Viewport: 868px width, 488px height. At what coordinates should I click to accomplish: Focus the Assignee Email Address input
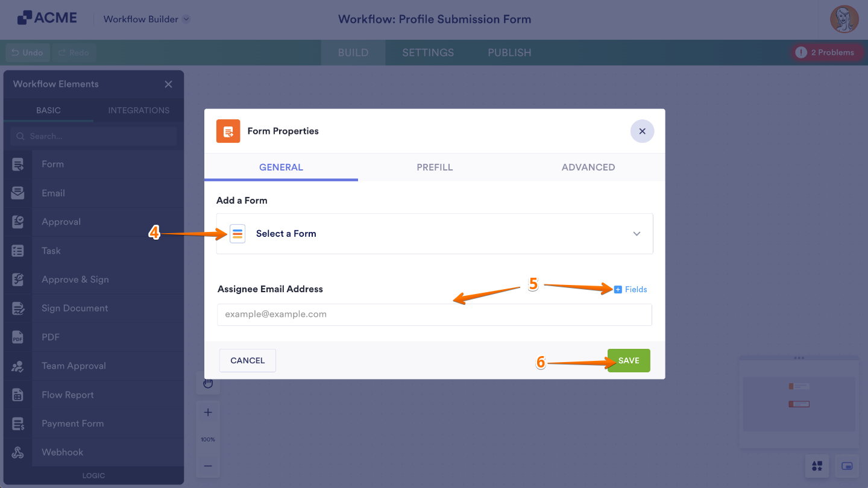(x=434, y=314)
